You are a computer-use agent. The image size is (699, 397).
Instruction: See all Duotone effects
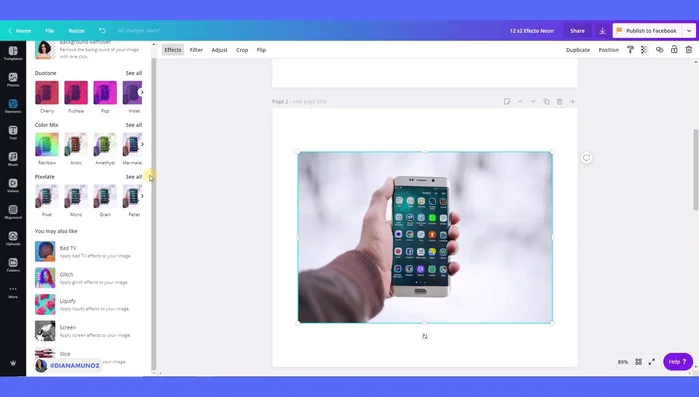pos(134,73)
